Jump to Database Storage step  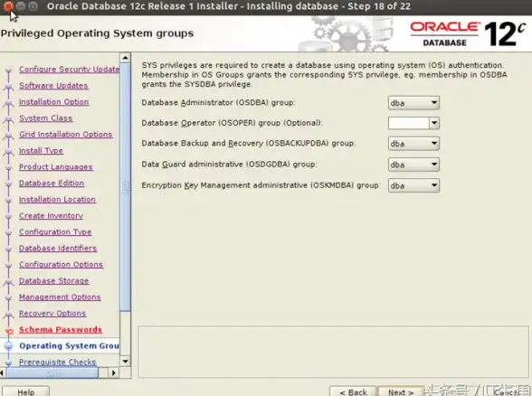click(54, 280)
